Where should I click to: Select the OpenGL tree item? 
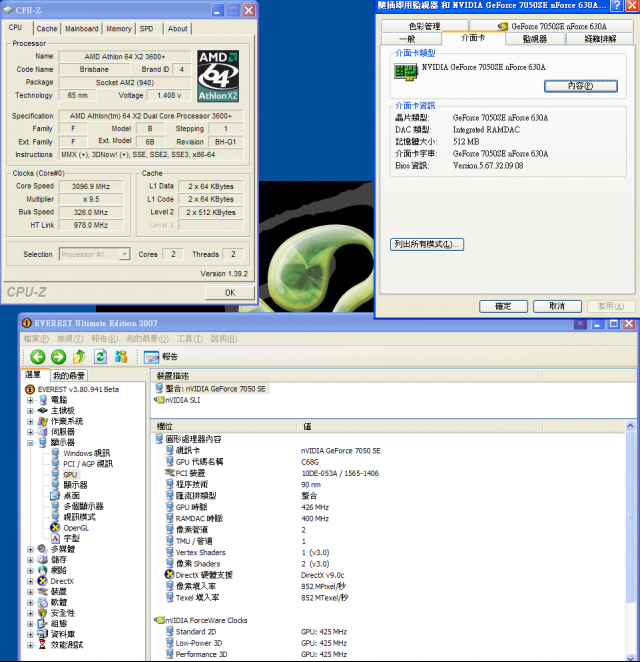[76, 528]
